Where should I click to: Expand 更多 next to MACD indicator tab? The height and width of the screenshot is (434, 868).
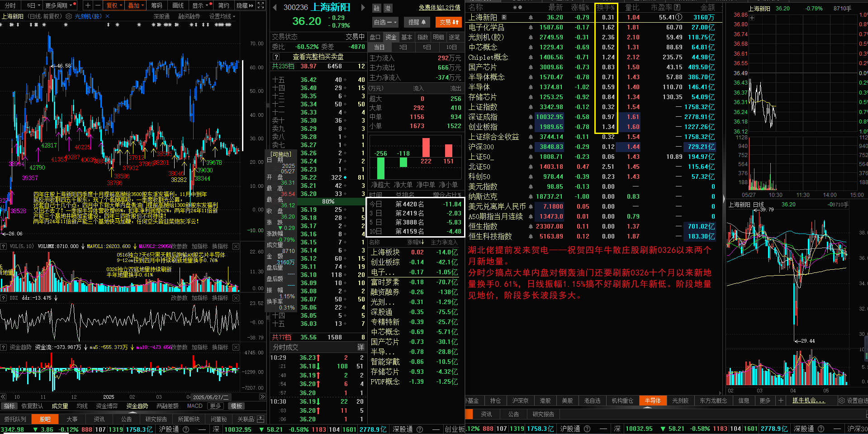click(x=215, y=406)
